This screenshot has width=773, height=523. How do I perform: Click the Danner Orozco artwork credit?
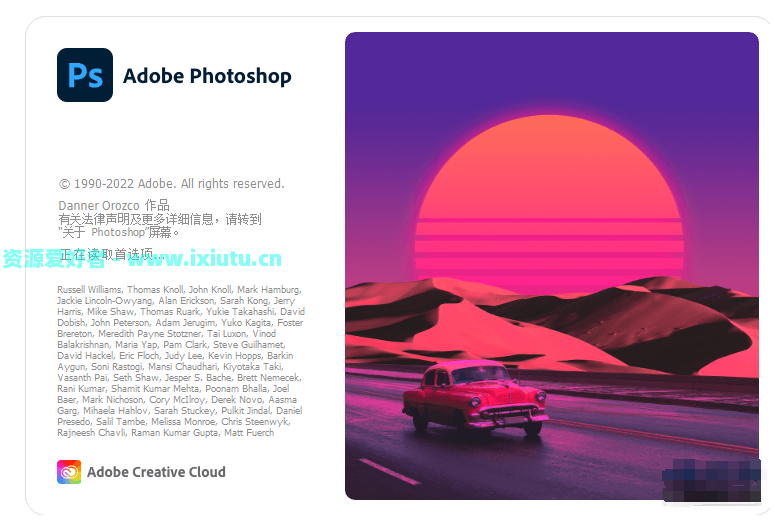[x=114, y=205]
